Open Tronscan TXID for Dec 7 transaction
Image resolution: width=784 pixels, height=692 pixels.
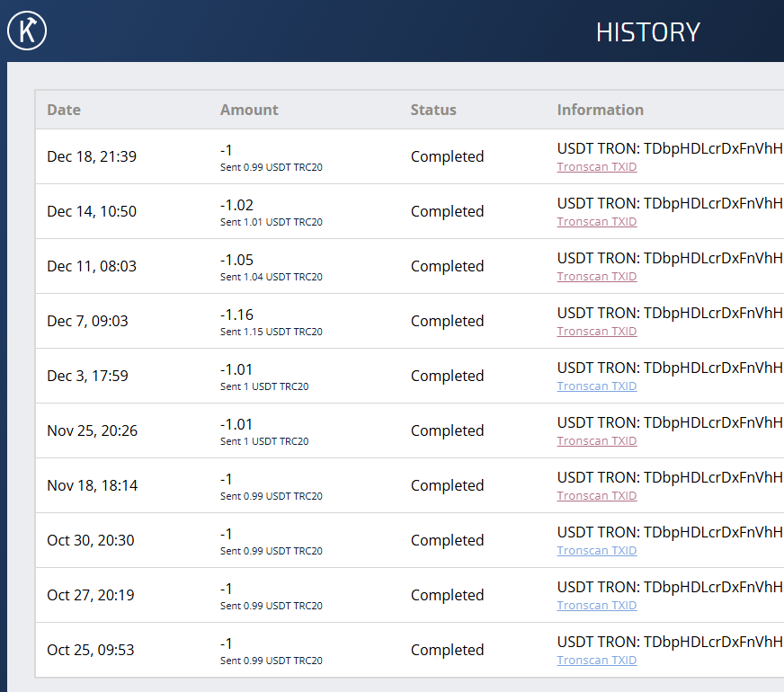click(596, 331)
